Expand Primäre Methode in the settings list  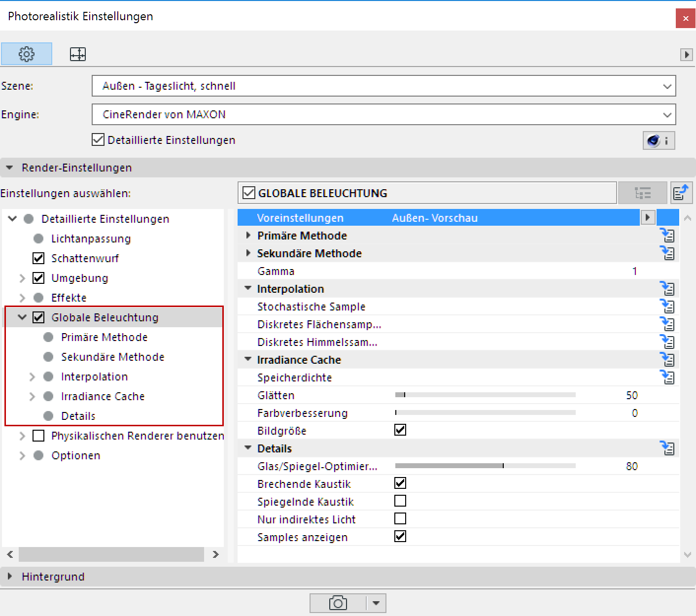click(x=248, y=236)
